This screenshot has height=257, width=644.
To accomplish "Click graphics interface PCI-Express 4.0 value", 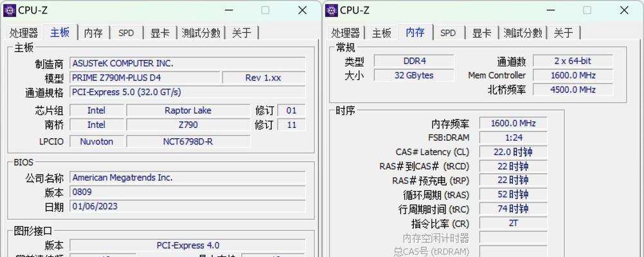I will coord(187,245).
